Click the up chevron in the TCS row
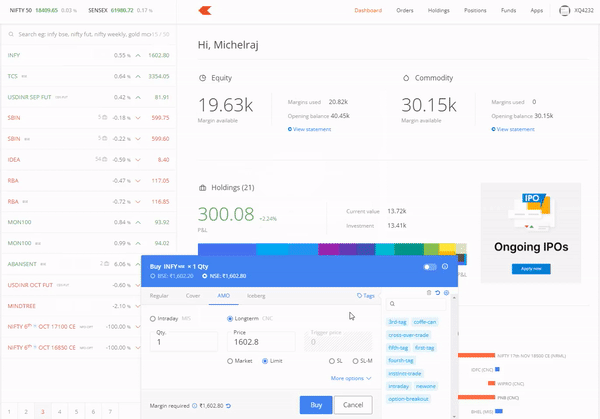 (138, 76)
